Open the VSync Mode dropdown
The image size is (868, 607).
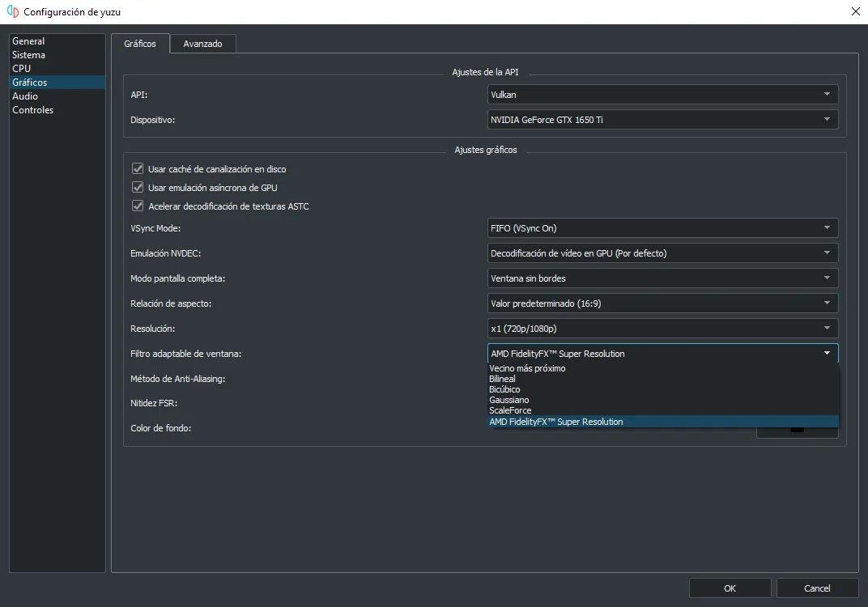click(x=662, y=228)
